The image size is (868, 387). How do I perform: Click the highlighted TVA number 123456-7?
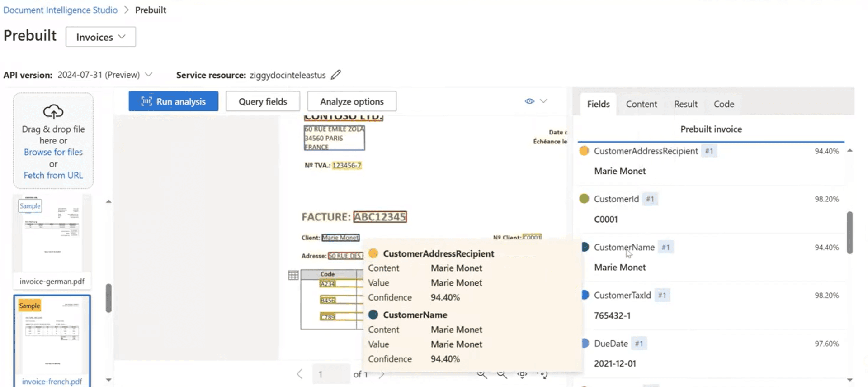(347, 165)
